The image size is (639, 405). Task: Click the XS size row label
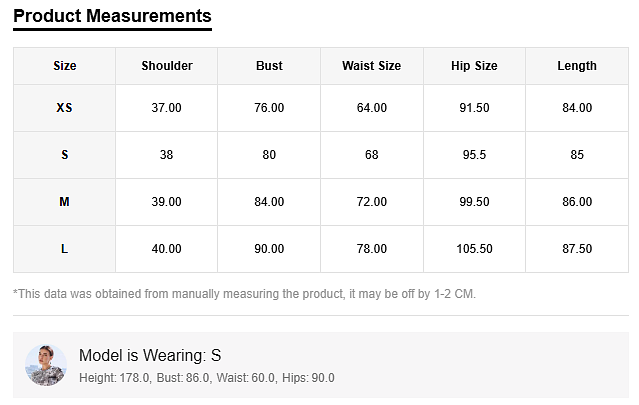click(x=65, y=108)
